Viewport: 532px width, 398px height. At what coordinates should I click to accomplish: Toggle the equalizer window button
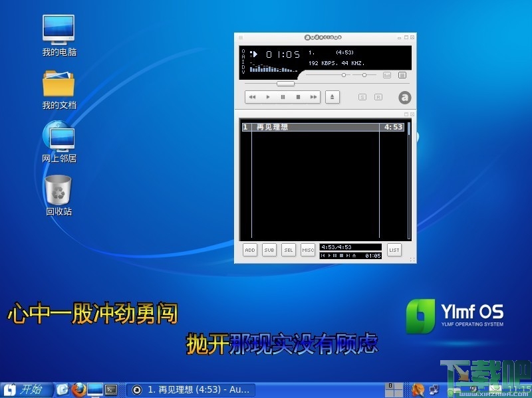pos(387,75)
